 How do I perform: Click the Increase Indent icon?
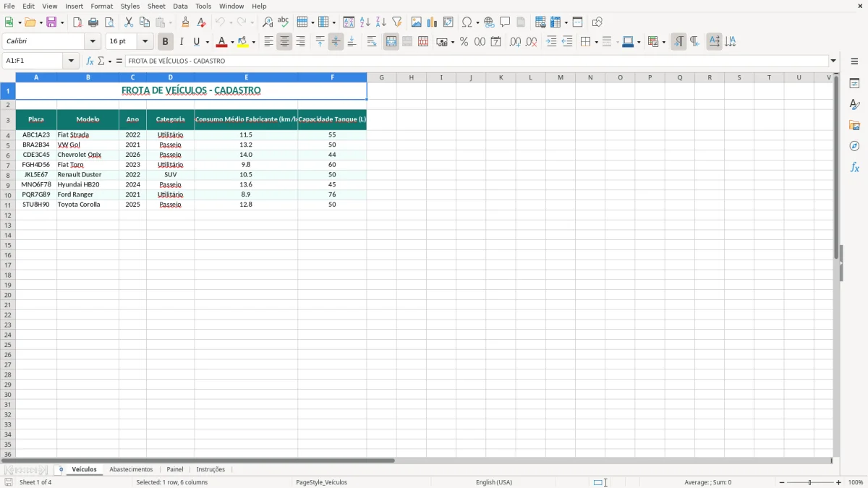coord(551,42)
